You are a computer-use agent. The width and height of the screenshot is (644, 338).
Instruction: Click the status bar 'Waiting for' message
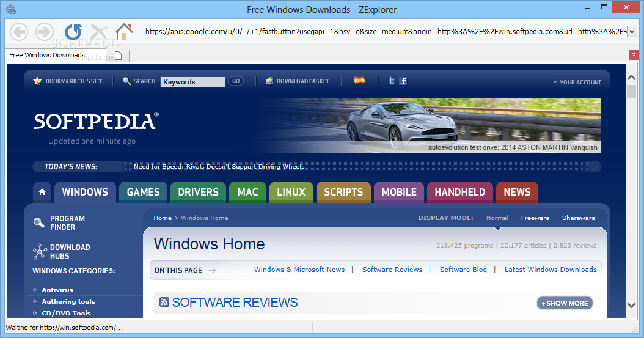coord(64,328)
